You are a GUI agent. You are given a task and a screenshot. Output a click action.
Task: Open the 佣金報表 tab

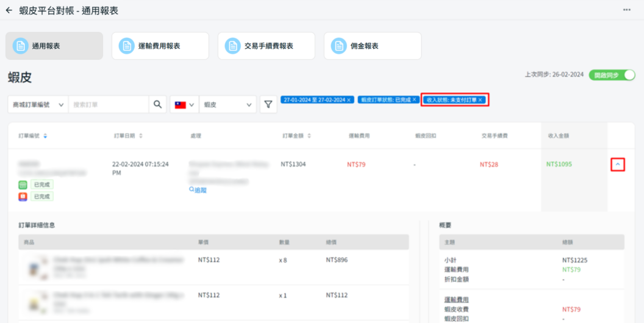click(372, 46)
